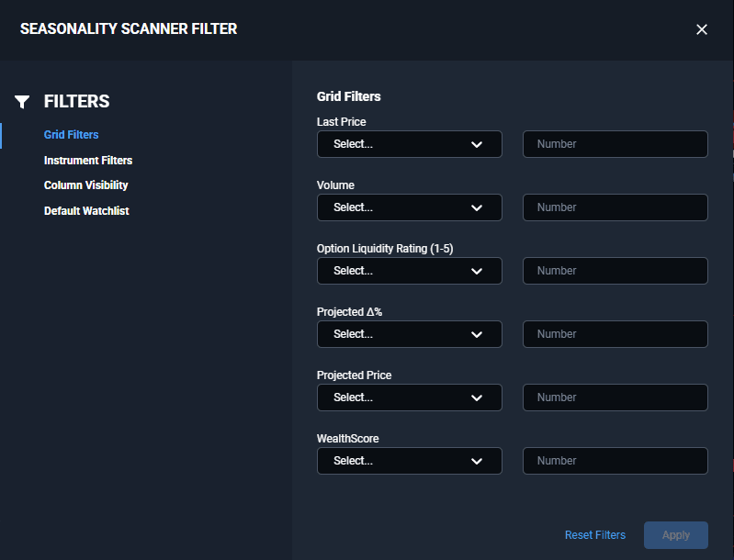Focus the Last Price Number field
Image resolution: width=734 pixels, height=560 pixels.
click(x=615, y=144)
